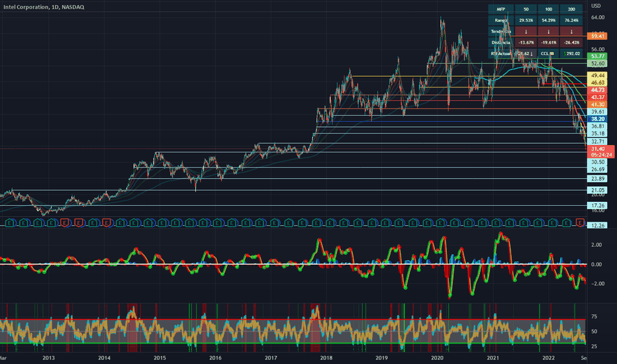Click the 25 level on the RSI axis
Screen dimensions: 617x364
(x=594, y=346)
